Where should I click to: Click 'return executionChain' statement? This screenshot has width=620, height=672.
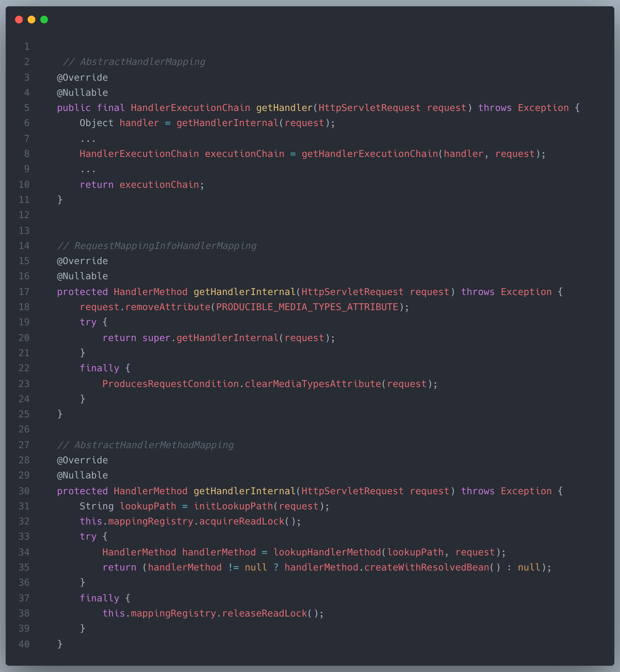[x=141, y=185]
